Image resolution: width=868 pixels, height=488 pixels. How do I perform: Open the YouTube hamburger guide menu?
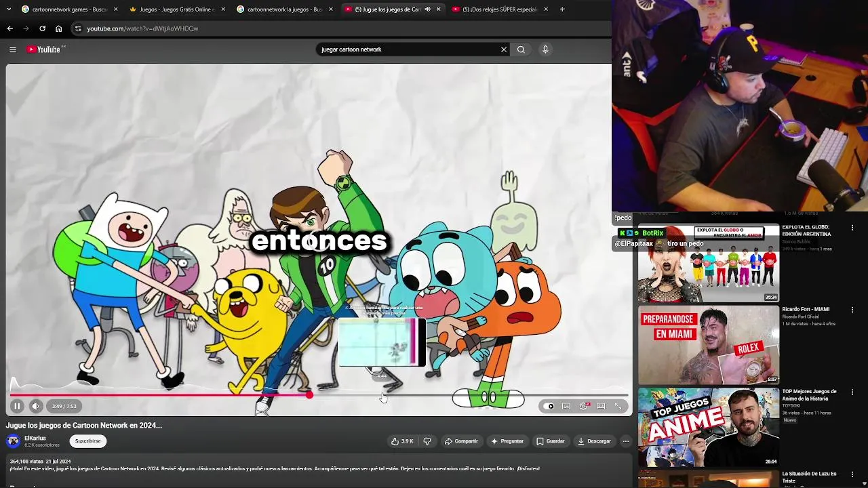(12, 49)
